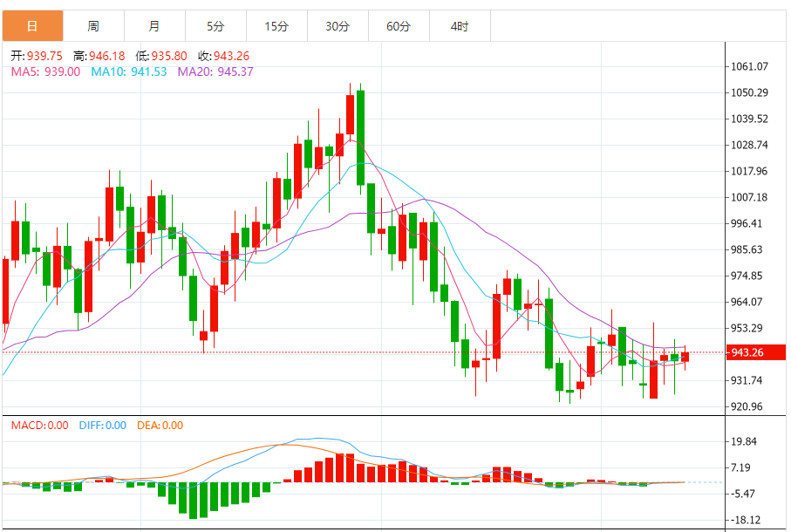Click the 996.41 price axis label
Viewport: 791px width, 532px height.
[747, 223]
